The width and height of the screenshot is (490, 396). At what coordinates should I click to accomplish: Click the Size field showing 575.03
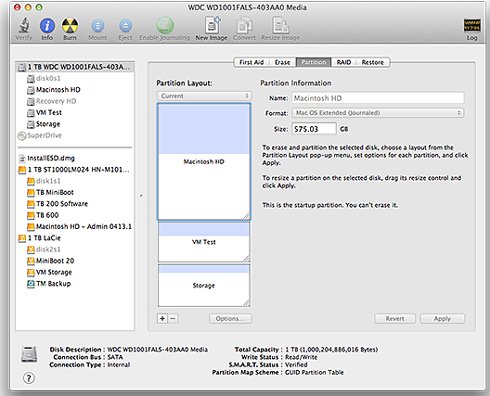[x=314, y=129]
